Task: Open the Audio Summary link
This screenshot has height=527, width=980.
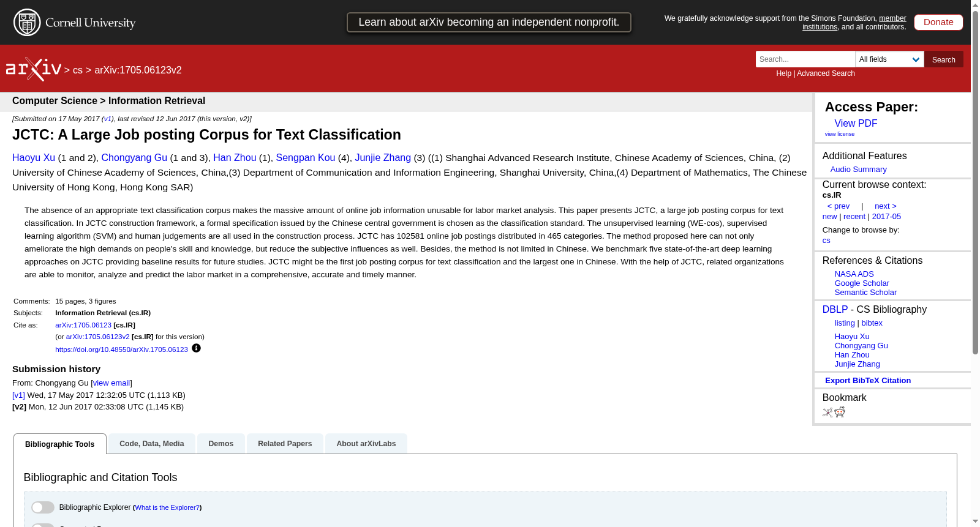Action: tap(858, 170)
